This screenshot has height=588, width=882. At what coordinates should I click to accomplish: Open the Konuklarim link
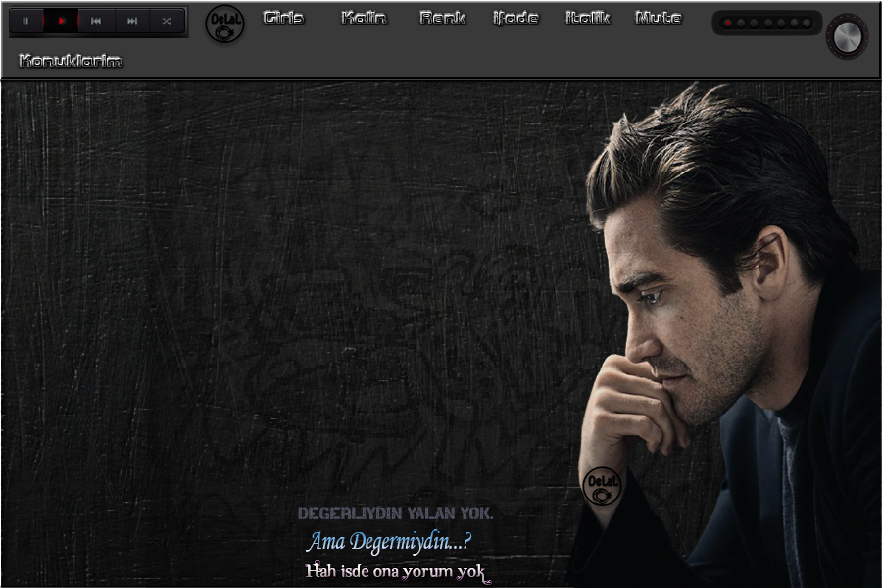71,61
